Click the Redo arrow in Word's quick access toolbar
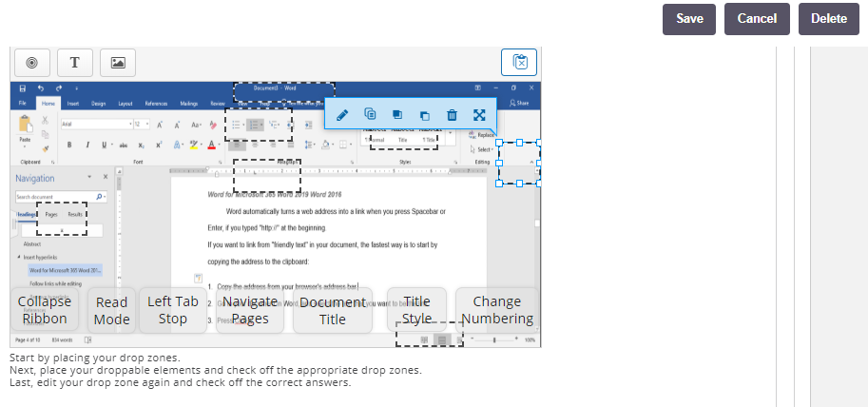 (x=59, y=88)
